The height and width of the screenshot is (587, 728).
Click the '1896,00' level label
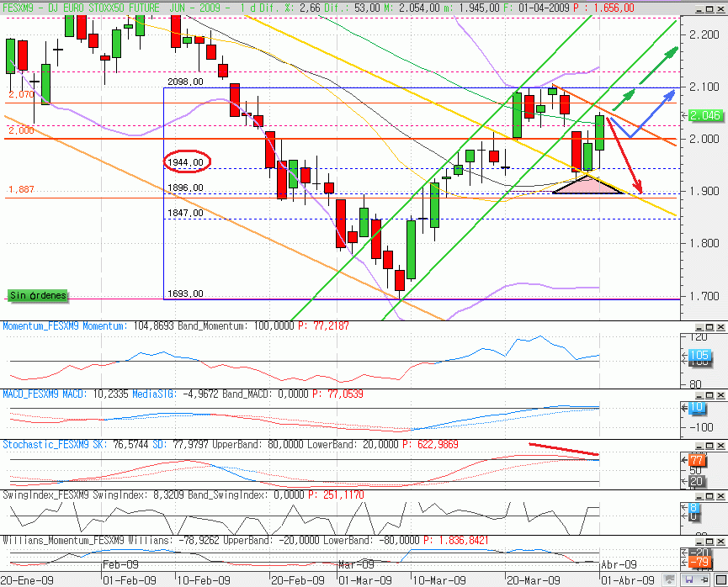[185, 188]
